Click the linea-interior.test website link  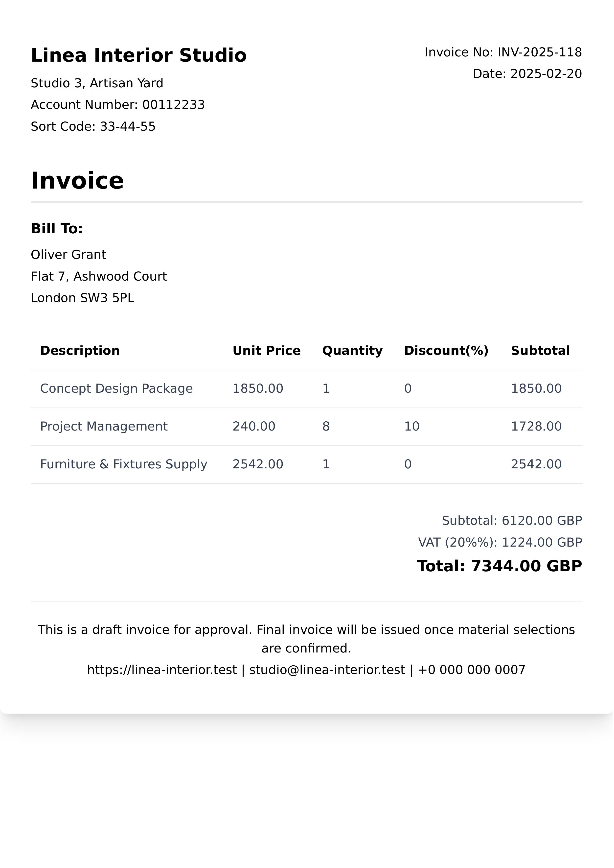click(162, 670)
